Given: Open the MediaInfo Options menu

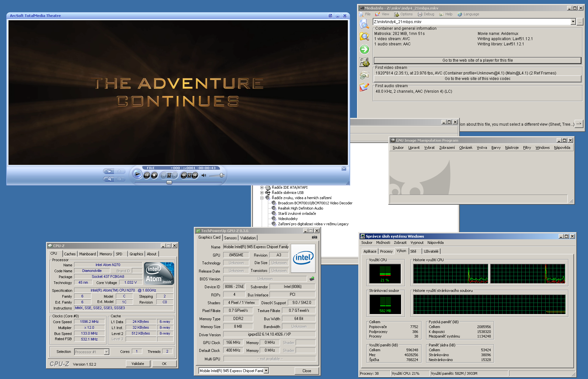Looking at the screenshot, I should (x=403, y=14).
